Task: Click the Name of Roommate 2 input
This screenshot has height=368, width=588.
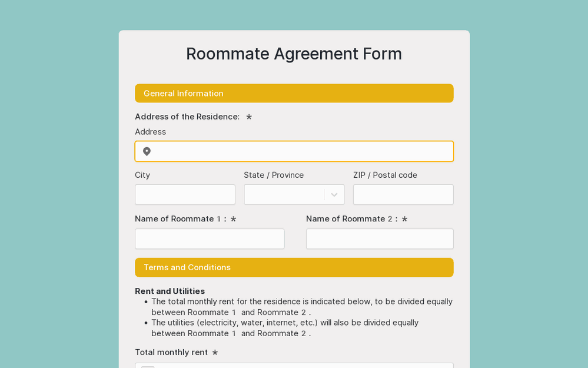Action: [380, 239]
